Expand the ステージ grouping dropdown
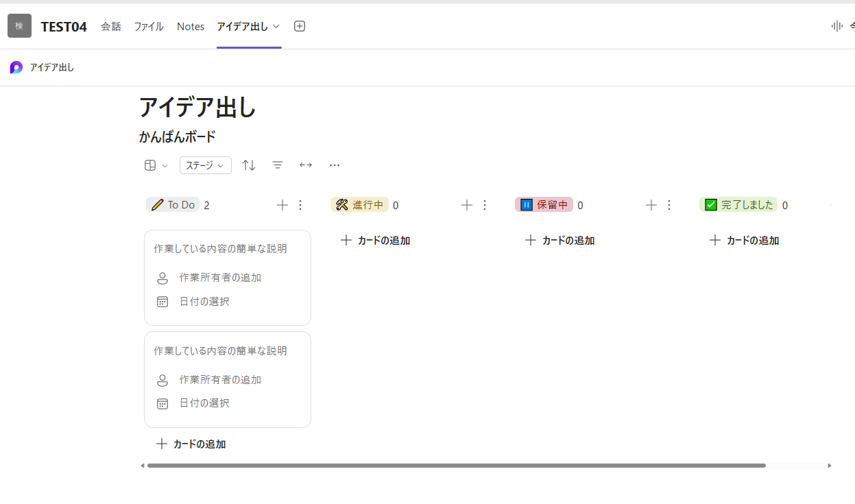Viewport: 855px width, 504px height. [x=205, y=165]
